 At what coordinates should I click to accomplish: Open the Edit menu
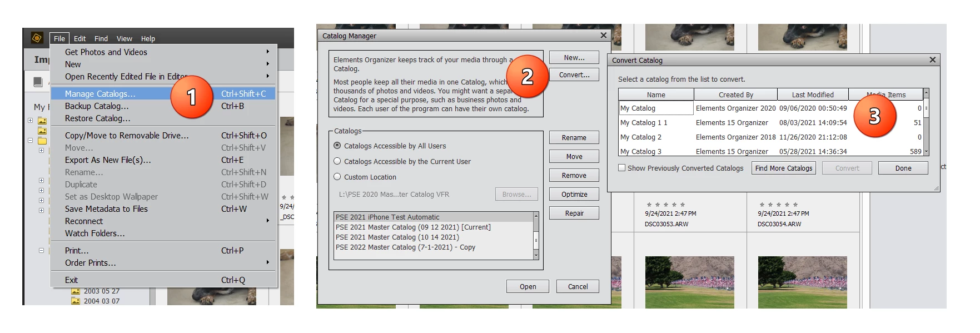(79, 38)
